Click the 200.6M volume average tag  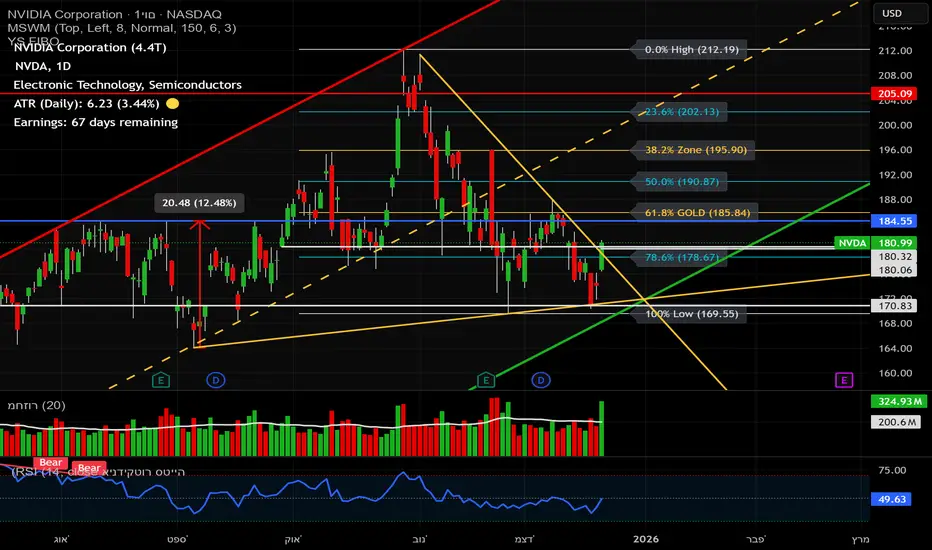896,422
